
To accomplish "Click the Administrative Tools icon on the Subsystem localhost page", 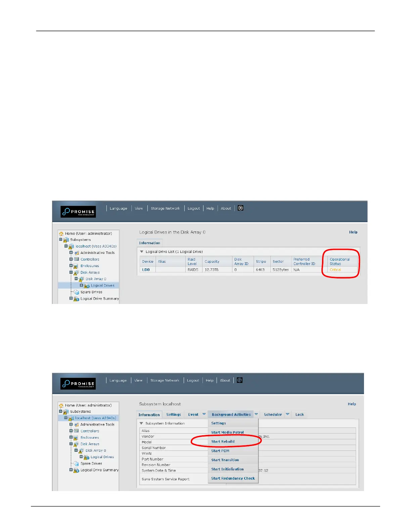I will tap(76, 425).
